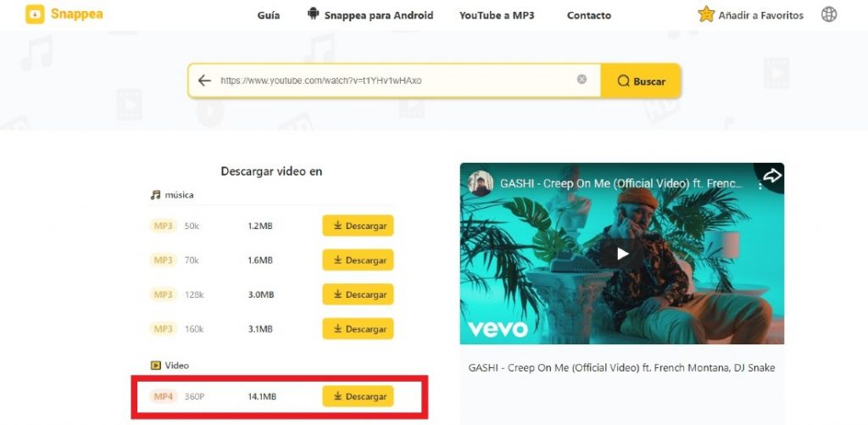Play the GASHI video preview
Image resolution: width=868 pixels, height=425 pixels.
623,254
